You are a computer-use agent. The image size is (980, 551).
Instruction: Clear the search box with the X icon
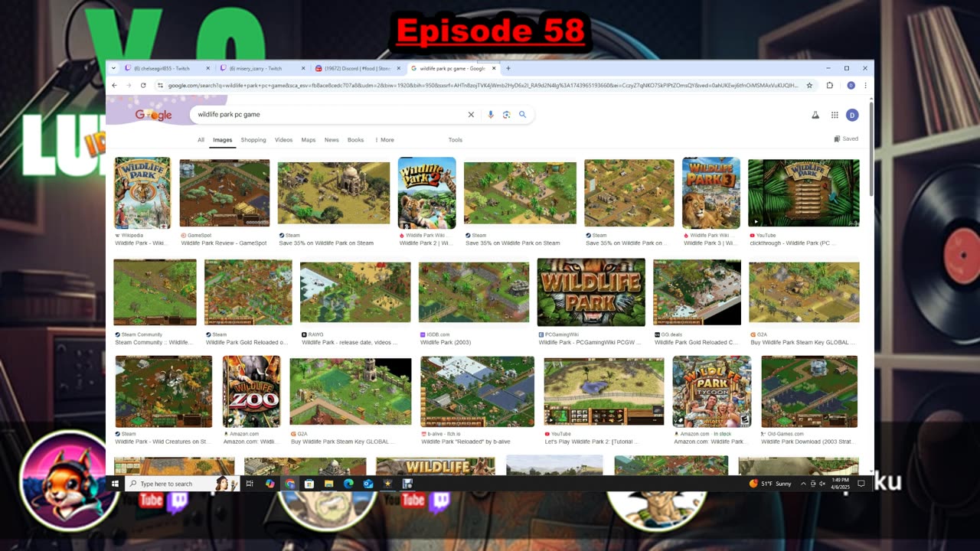point(471,115)
